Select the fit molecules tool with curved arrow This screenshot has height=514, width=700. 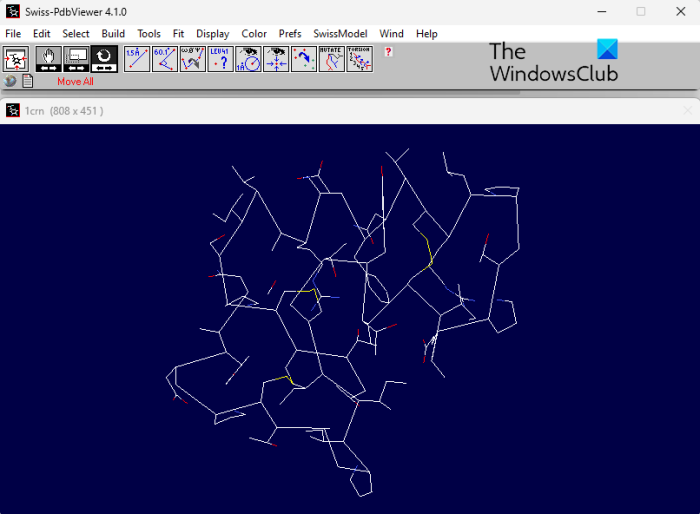(x=304, y=59)
